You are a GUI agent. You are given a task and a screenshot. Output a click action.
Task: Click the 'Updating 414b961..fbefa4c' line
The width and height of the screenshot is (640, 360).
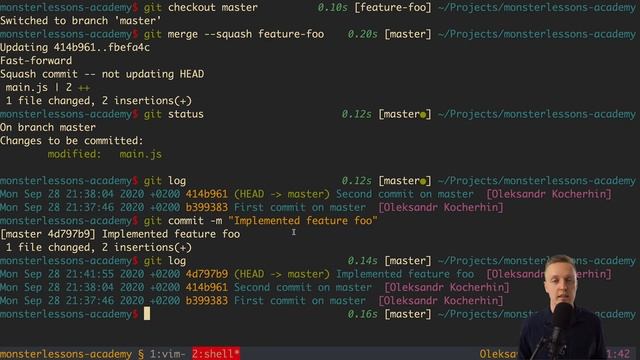[x=75, y=47]
